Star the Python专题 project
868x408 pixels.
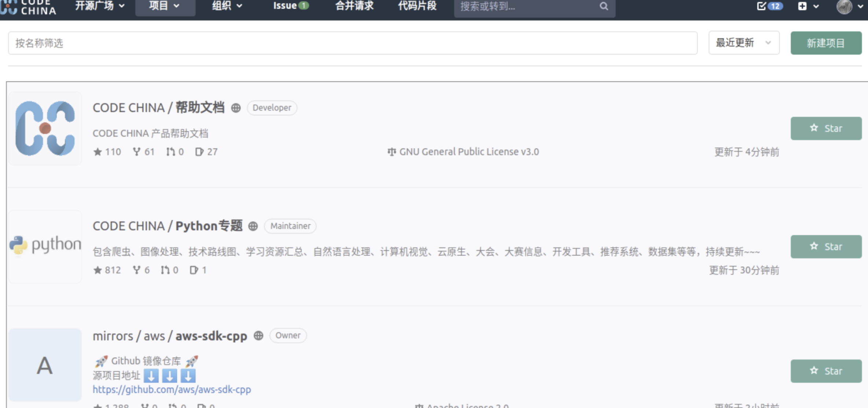[825, 246]
